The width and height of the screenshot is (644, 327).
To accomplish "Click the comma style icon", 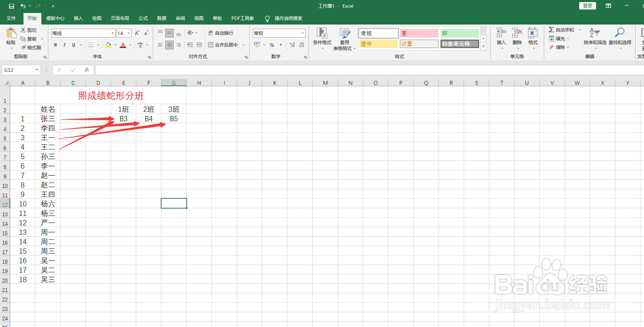I will pos(281,45).
